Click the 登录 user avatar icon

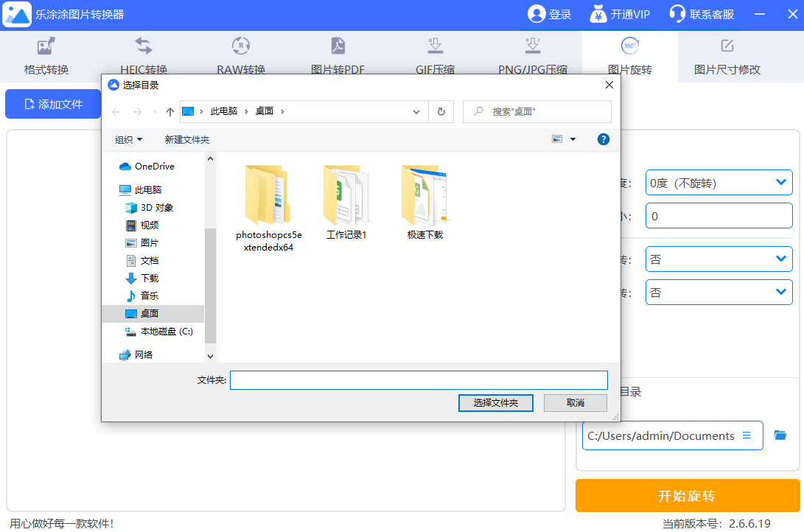pos(536,14)
